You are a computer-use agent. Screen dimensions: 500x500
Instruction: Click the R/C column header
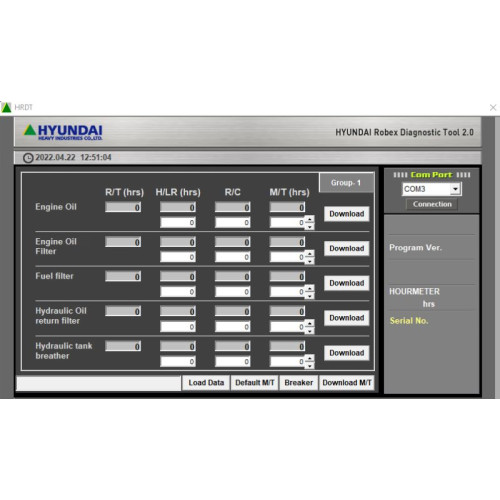point(232,192)
